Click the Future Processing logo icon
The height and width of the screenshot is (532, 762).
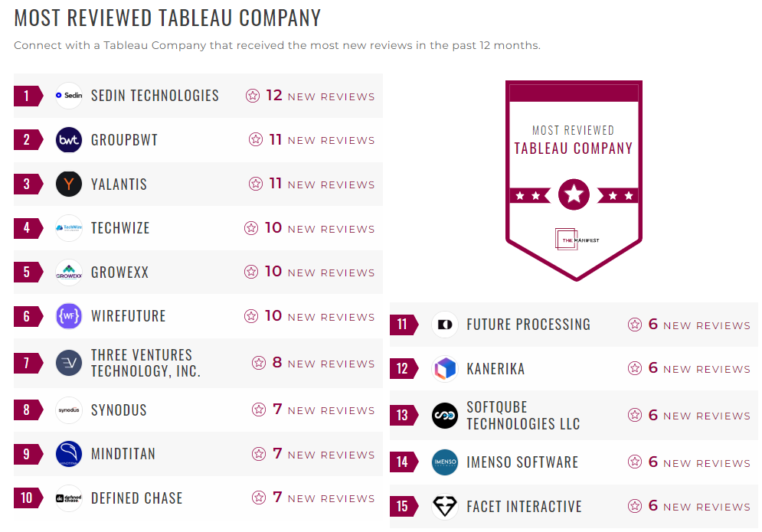coord(444,325)
